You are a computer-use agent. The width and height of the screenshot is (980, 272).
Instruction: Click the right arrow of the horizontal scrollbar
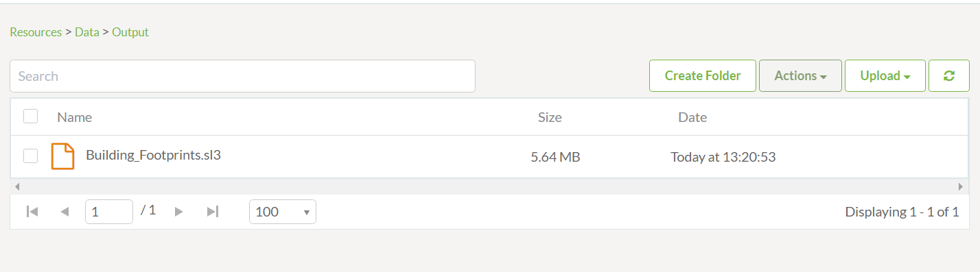point(961,186)
